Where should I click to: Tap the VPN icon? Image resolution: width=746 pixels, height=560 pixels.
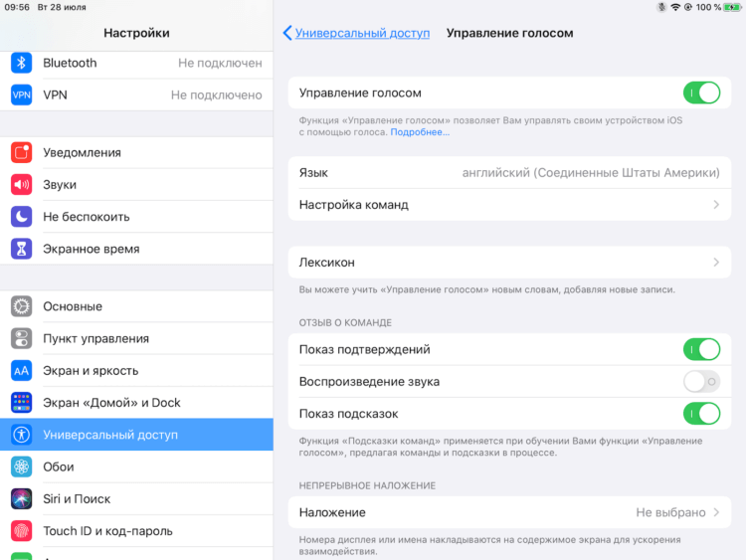point(22,94)
